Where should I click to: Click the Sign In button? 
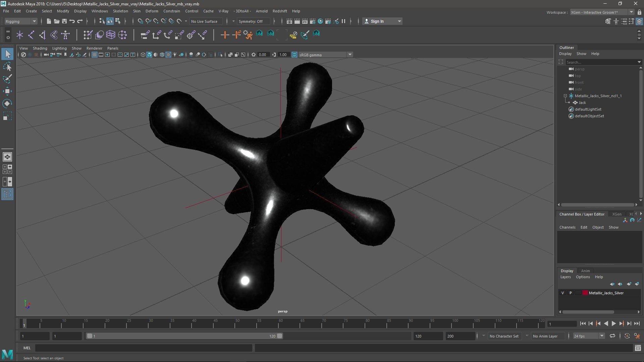point(377,21)
